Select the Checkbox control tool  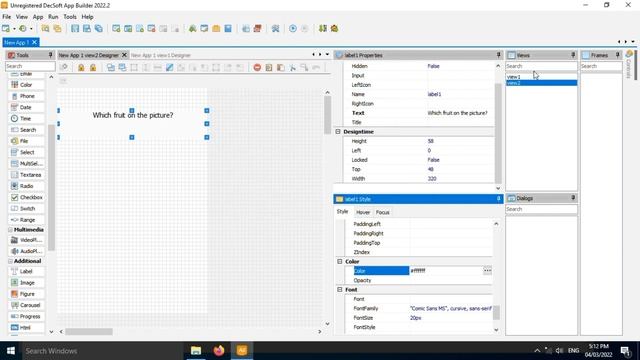26,197
